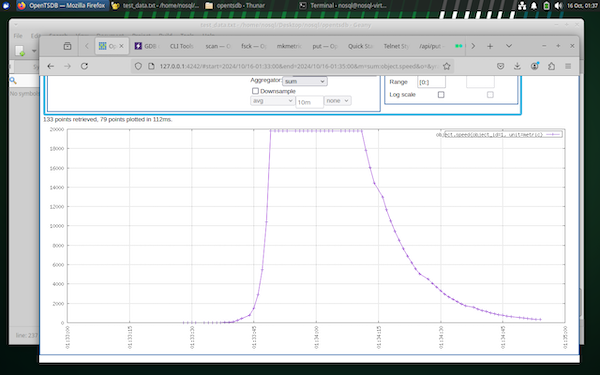This screenshot has width=600, height=375.
Task: Enable the Downsample checkbox
Action: pyautogui.click(x=255, y=91)
